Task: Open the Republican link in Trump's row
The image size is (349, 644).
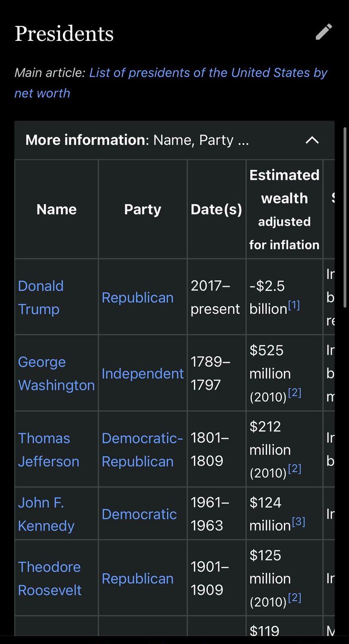Action: tap(138, 297)
